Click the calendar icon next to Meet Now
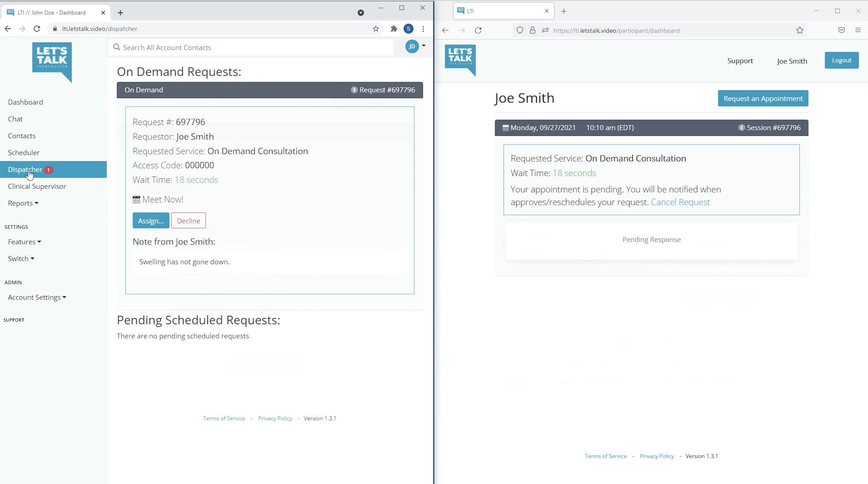Viewport: 868px width, 484px height. pos(136,199)
